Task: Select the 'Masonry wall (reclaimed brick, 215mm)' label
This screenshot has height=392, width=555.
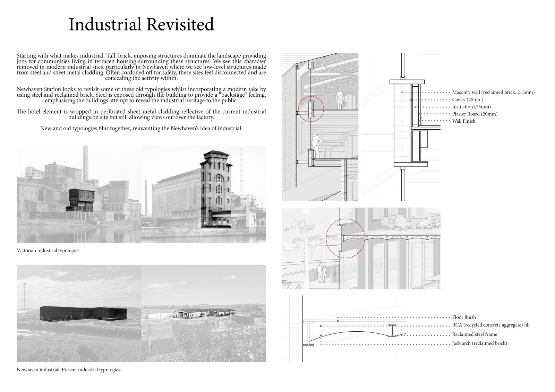Action: point(493,92)
